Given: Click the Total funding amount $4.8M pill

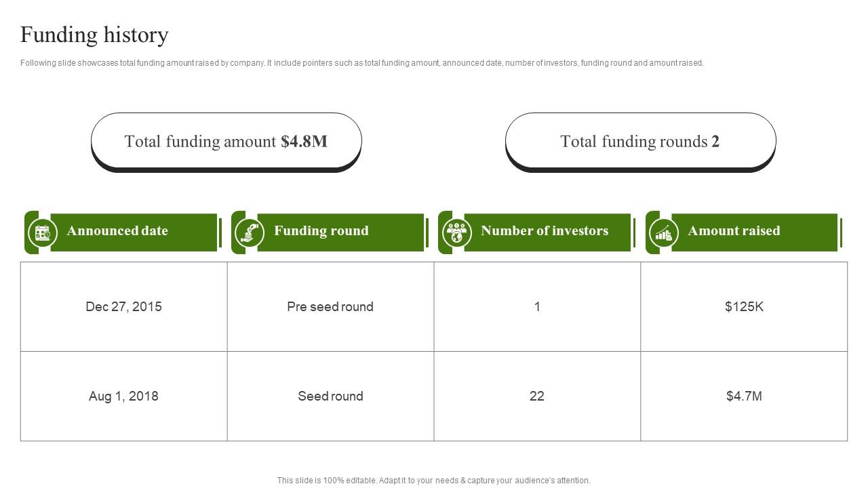Looking at the screenshot, I should pyautogui.click(x=226, y=142).
